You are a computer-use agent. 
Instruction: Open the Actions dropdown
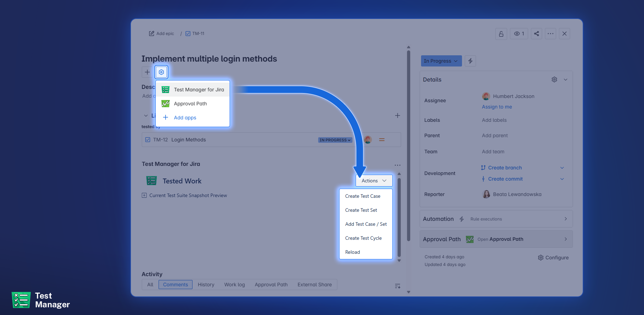374,181
